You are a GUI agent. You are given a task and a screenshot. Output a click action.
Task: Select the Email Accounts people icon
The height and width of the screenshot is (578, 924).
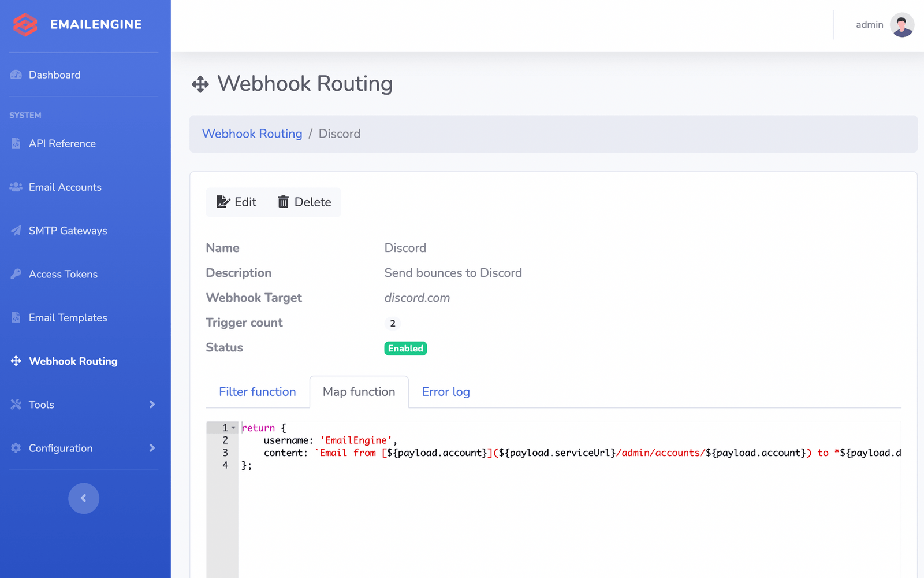(x=16, y=187)
